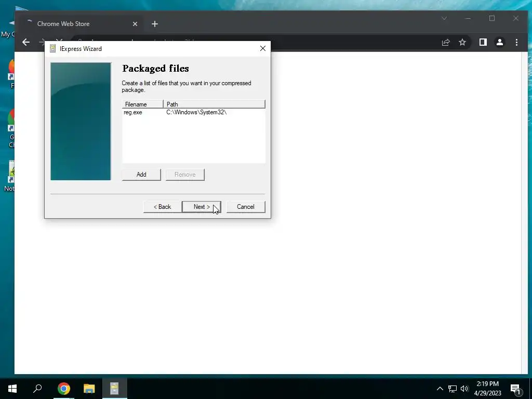The width and height of the screenshot is (532, 399).
Task: Bookmark this page with the star
Action: [462, 42]
